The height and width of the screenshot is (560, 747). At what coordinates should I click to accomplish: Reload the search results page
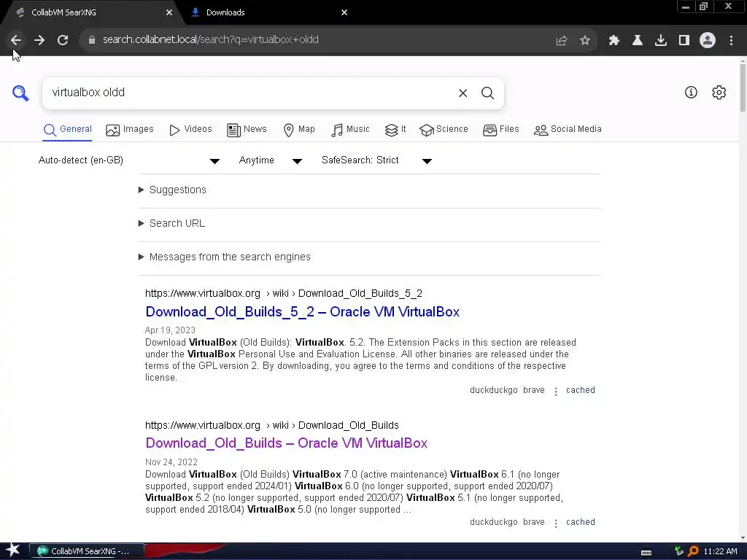[63, 40]
